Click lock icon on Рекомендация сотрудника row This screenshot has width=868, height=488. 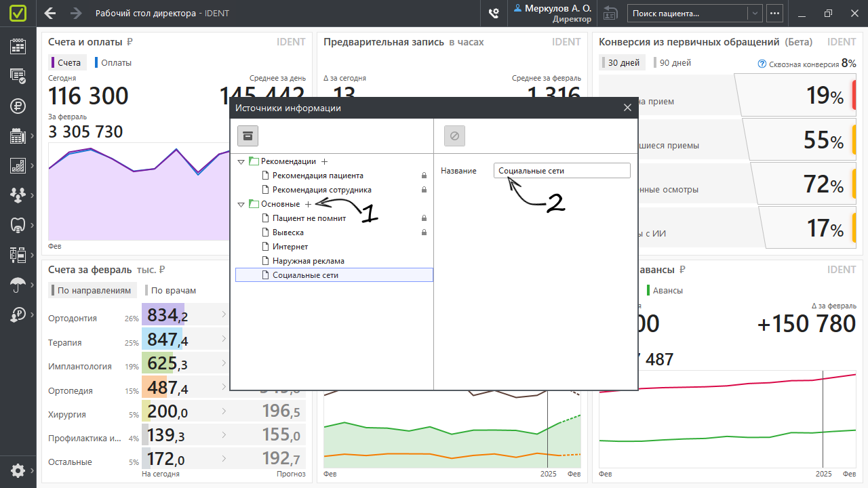click(424, 190)
